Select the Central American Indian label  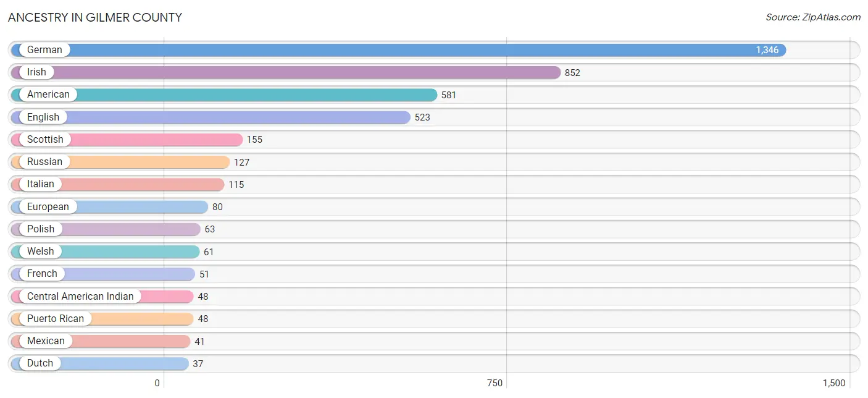80,297
